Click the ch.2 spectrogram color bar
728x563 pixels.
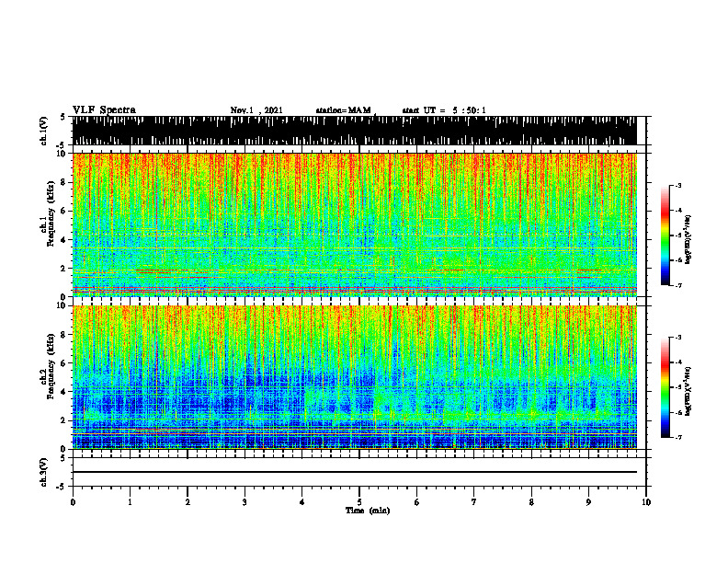coord(665,387)
